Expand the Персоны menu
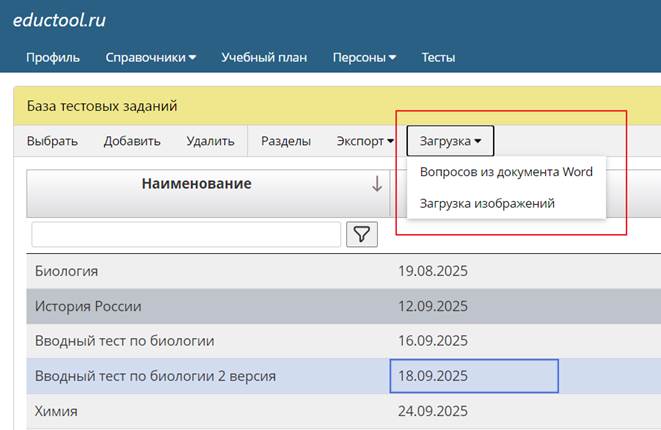Image resolution: width=661 pixels, height=430 pixels. coord(364,57)
